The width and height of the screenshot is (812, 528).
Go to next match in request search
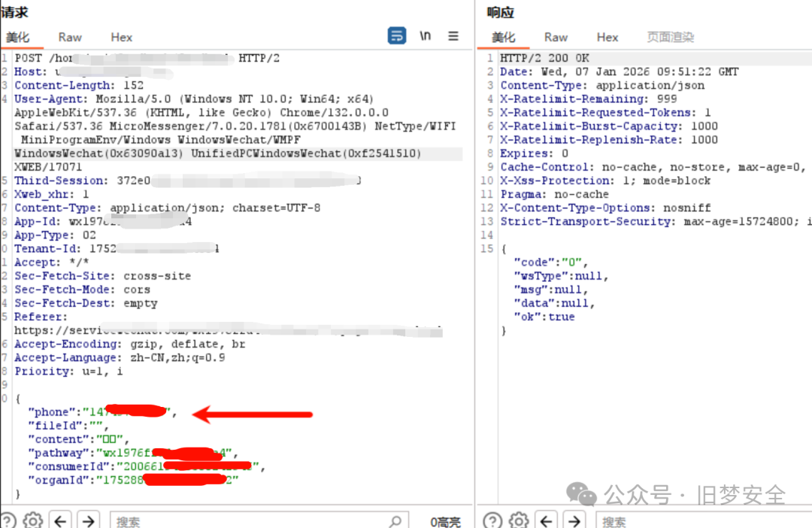(x=88, y=520)
